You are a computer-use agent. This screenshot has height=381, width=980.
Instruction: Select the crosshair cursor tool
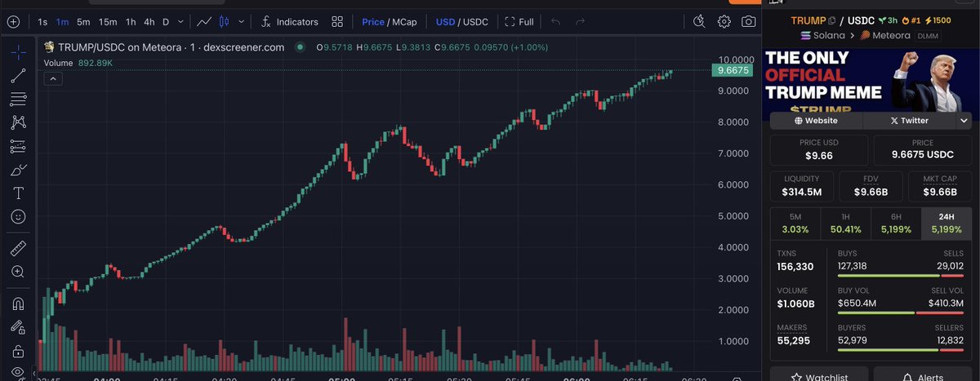click(18, 52)
